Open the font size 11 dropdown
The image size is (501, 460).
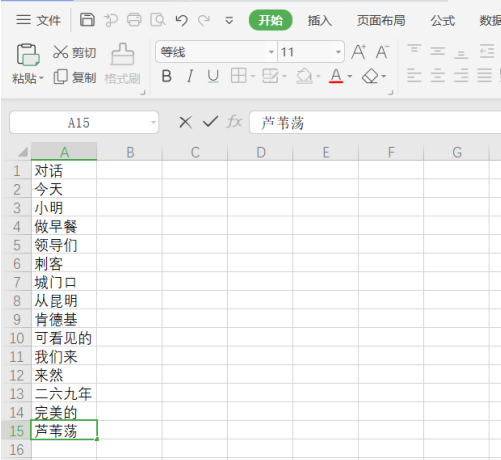click(338, 52)
